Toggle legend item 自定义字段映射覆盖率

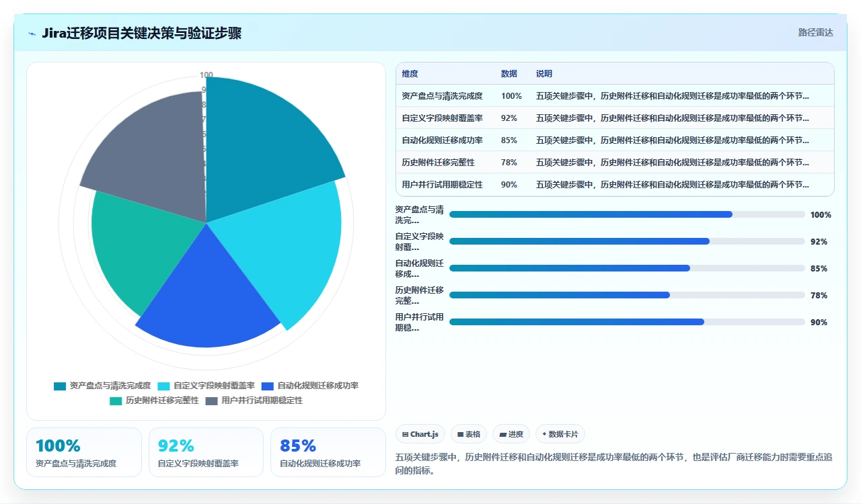coord(206,386)
